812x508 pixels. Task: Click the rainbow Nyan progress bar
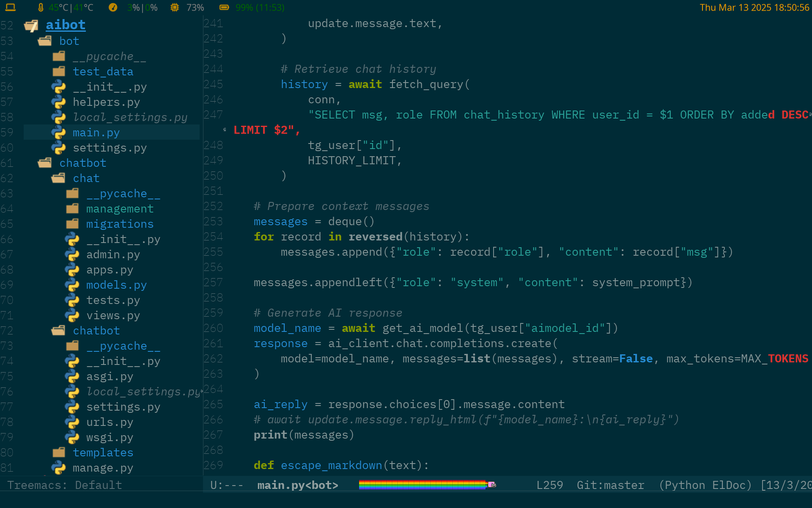coord(422,485)
